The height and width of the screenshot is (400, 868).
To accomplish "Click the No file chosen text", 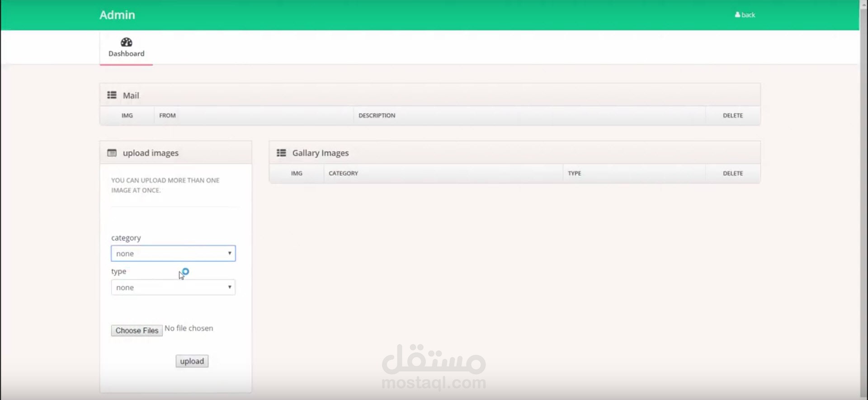I will tap(189, 328).
